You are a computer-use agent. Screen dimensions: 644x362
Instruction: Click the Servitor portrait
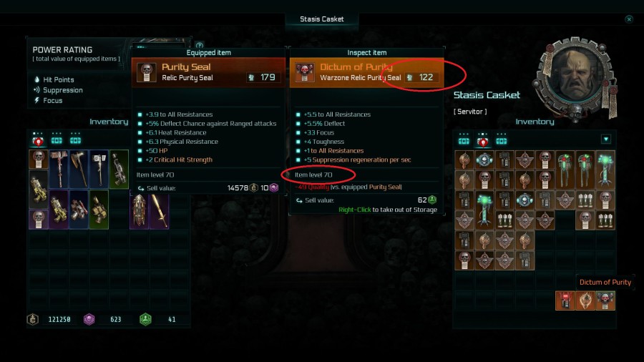575,77
